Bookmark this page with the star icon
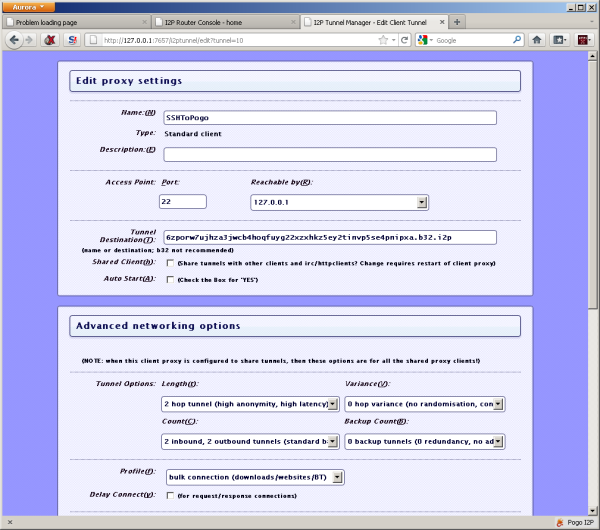The image size is (600, 530). [383, 40]
